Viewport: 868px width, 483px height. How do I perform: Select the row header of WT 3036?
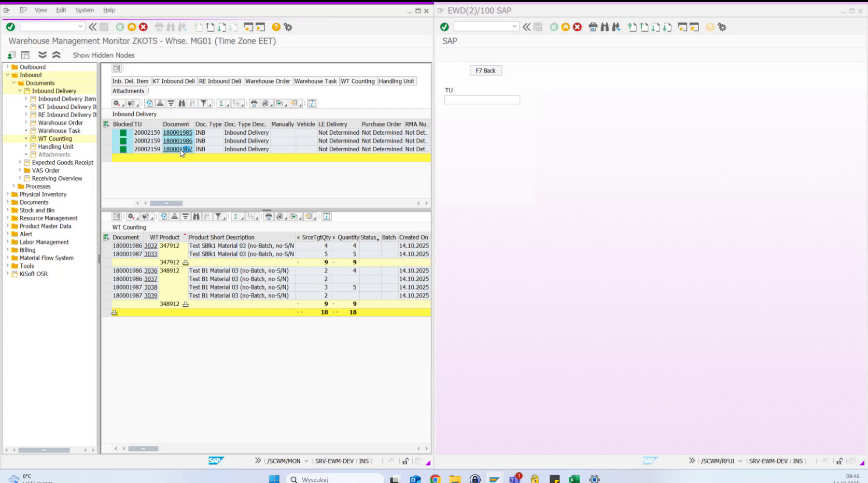[x=107, y=271]
